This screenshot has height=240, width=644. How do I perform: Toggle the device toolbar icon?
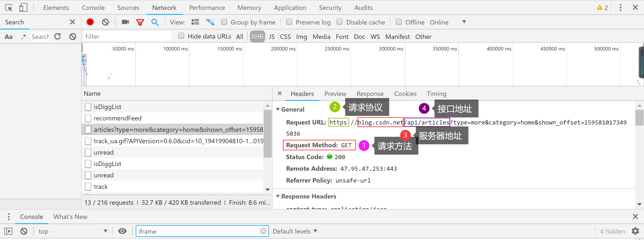pyautogui.click(x=23, y=8)
